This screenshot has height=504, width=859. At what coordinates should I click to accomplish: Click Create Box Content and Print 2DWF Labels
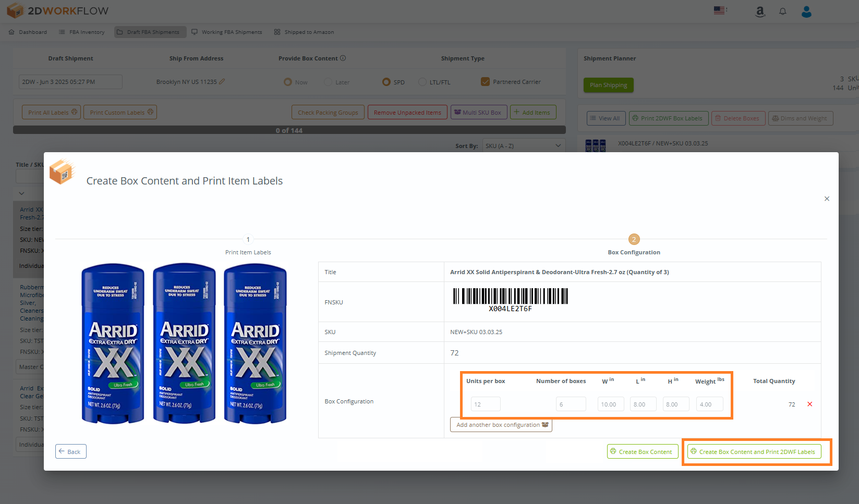coord(754,452)
